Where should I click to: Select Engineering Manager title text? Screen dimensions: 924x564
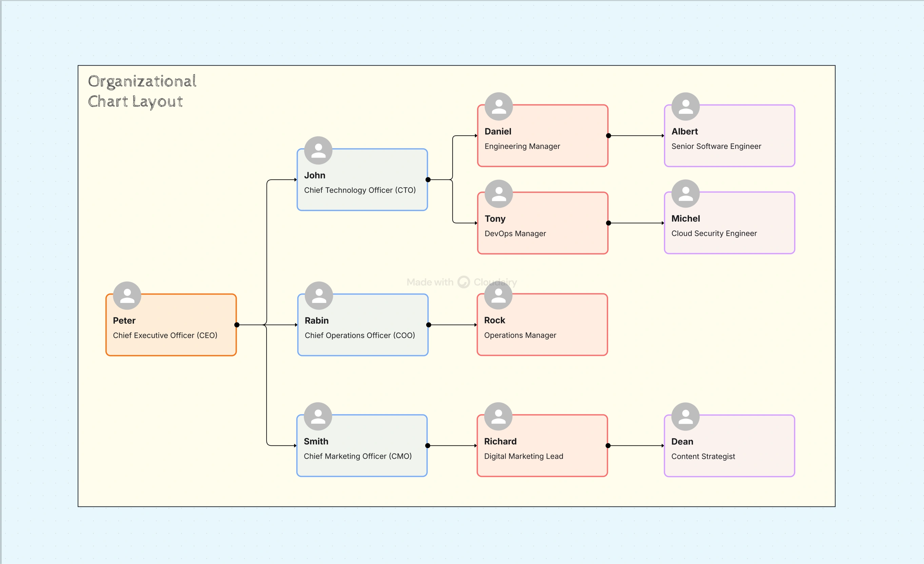(523, 146)
